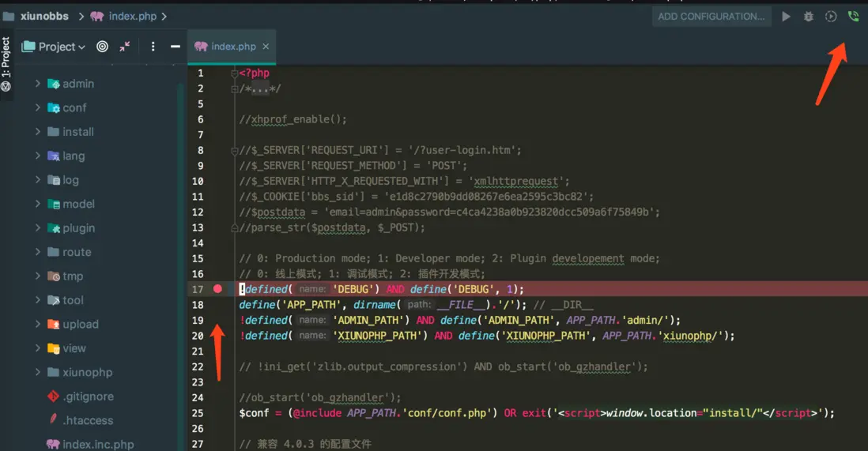Expand the tool folder
The width and height of the screenshot is (868, 451).
point(38,300)
